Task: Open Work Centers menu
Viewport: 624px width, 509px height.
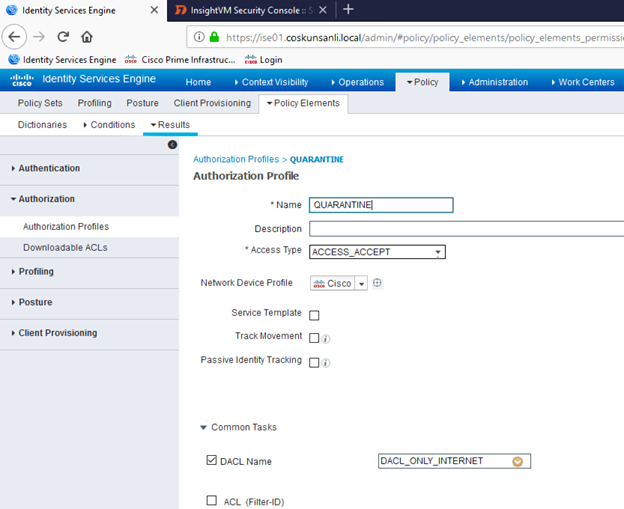Action: click(x=583, y=82)
